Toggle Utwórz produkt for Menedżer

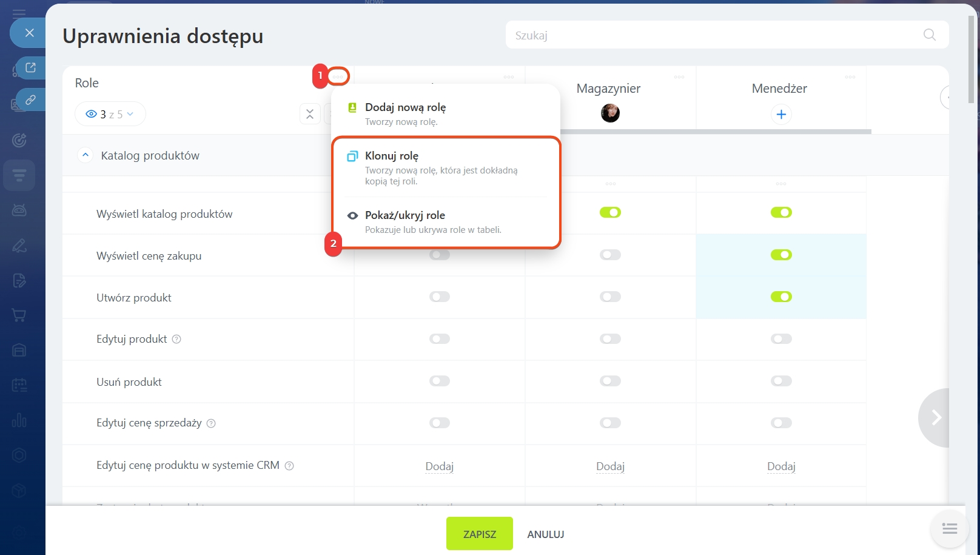click(x=781, y=297)
